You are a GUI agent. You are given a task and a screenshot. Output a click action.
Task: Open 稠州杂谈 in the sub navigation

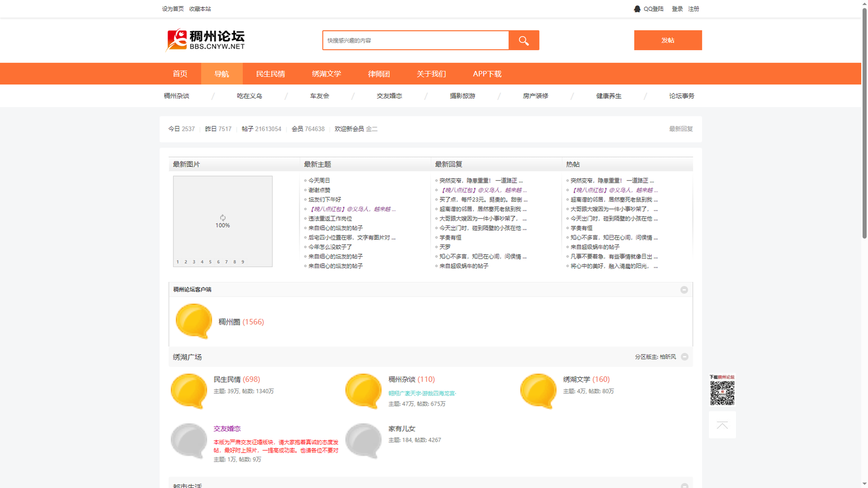[x=177, y=96]
